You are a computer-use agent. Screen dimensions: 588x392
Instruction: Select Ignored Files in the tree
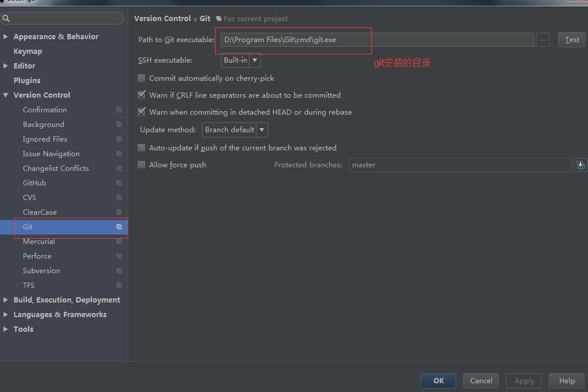[45, 139]
